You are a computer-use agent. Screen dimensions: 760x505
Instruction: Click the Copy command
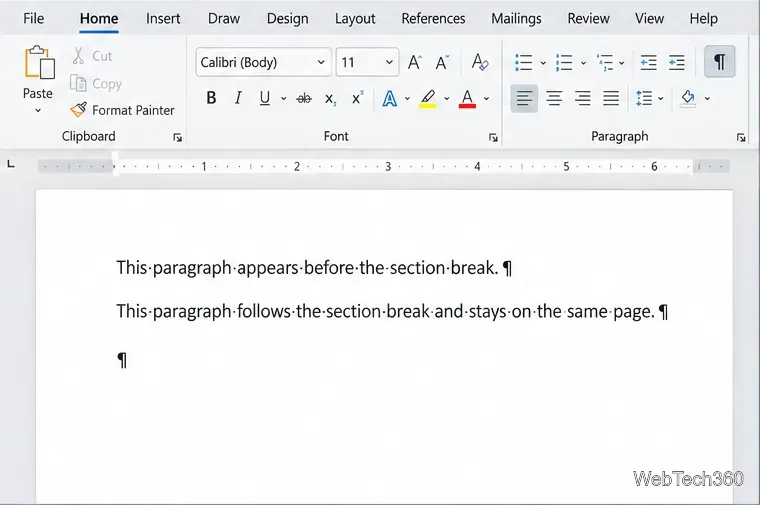click(96, 83)
